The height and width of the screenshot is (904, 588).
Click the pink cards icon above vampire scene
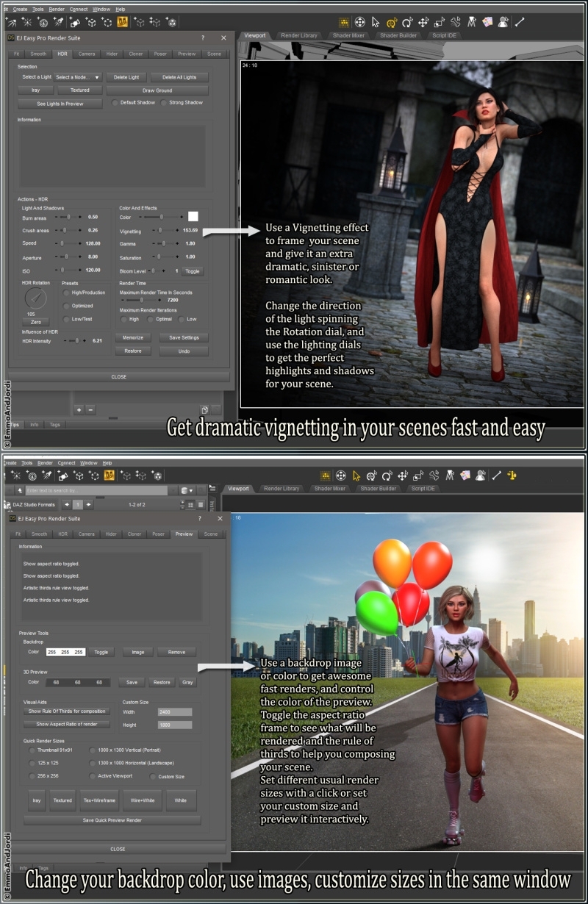tap(487, 22)
